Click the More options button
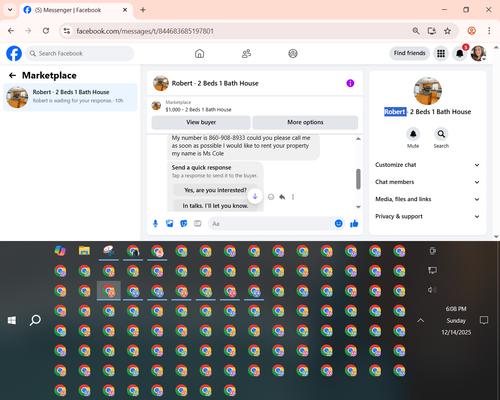 305,122
